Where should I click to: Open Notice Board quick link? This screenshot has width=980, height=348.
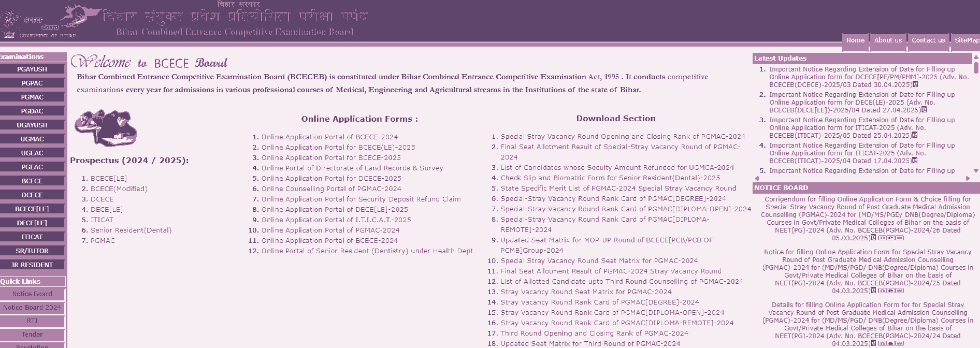tap(32, 294)
